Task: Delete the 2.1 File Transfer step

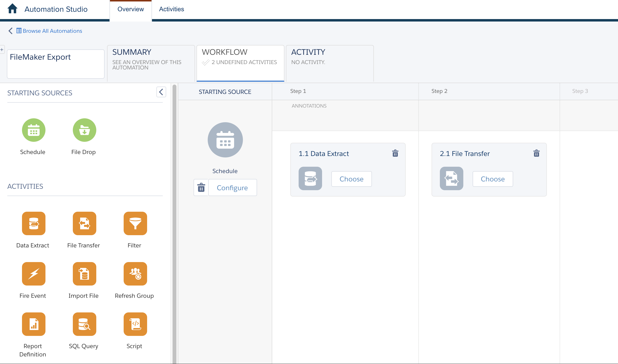Action: 536,154
